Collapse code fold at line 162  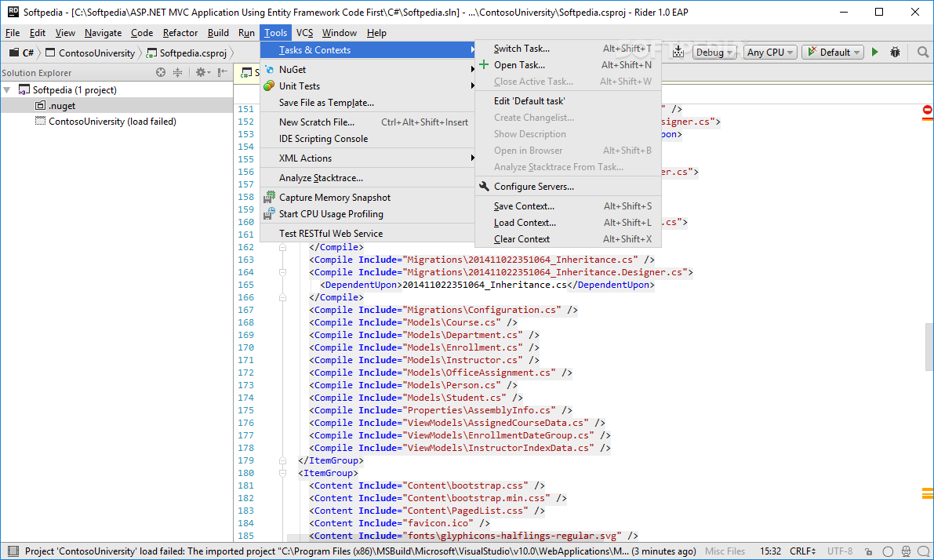[x=283, y=246]
